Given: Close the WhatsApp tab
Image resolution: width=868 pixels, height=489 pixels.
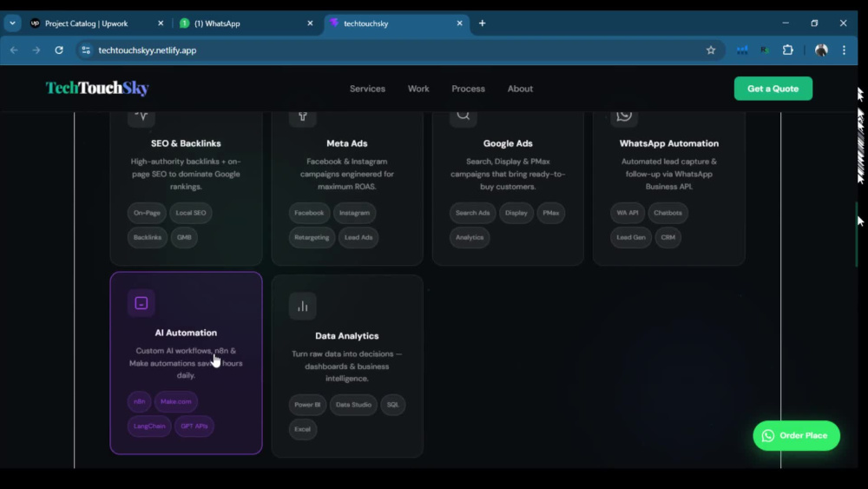Looking at the screenshot, I should pyautogui.click(x=310, y=23).
